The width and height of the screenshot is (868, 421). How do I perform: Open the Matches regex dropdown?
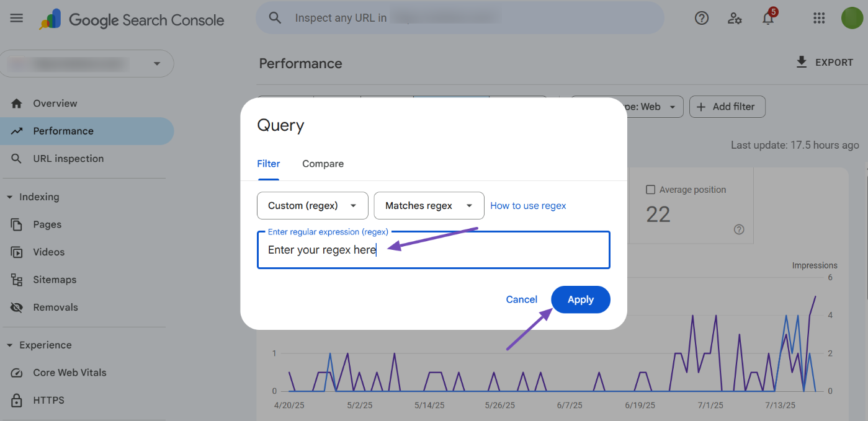(x=429, y=205)
